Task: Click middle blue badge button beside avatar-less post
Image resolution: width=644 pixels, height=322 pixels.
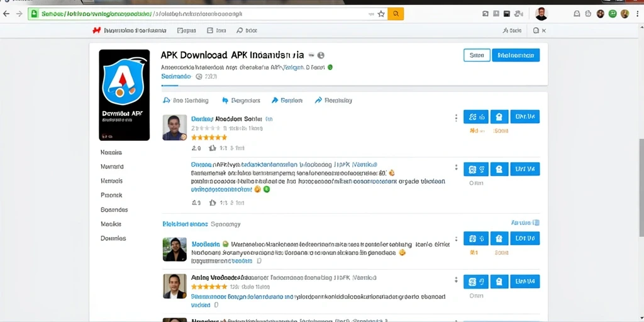Action: [x=499, y=169]
